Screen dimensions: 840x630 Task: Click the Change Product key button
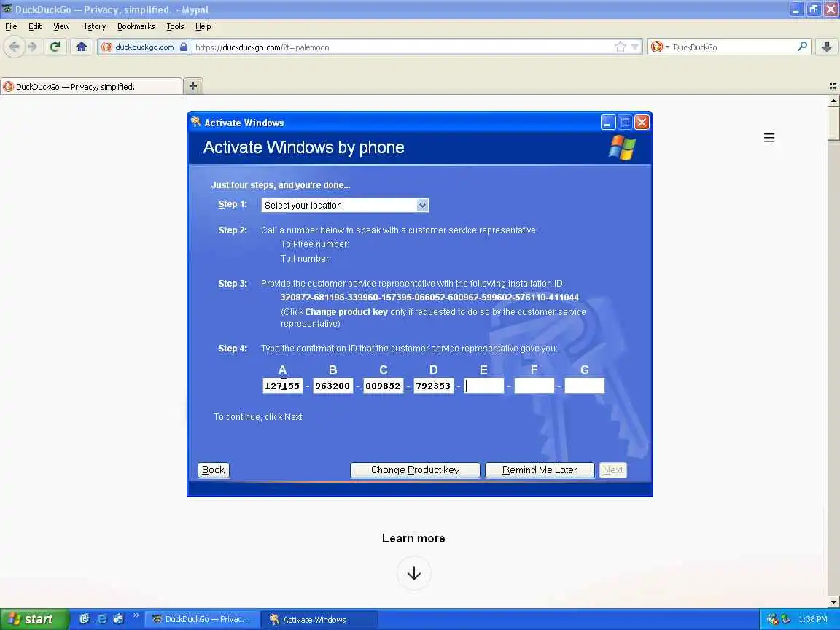pyautogui.click(x=415, y=470)
